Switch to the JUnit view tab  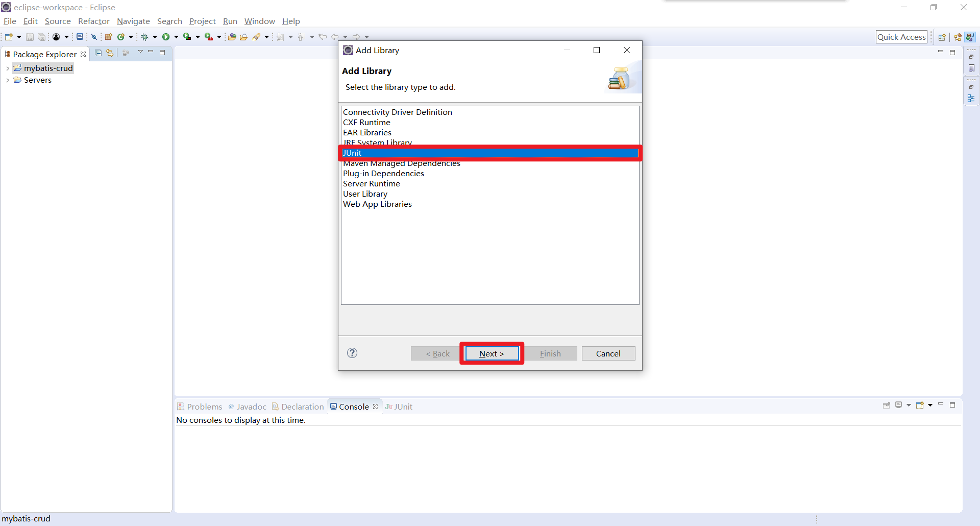pyautogui.click(x=399, y=407)
